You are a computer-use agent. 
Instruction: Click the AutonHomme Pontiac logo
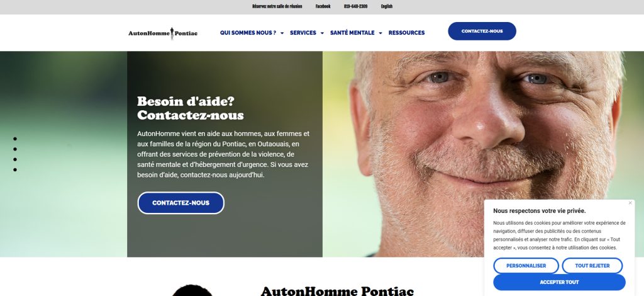[163, 33]
